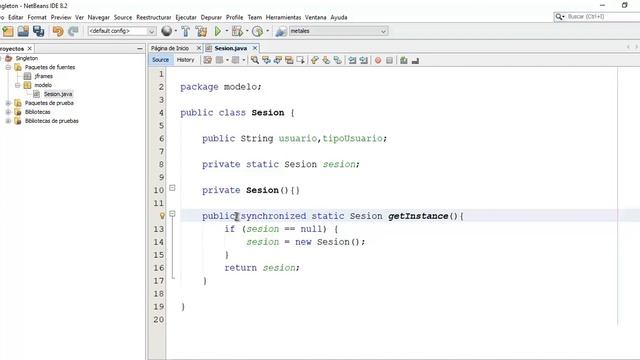Toggle Bookmark on current line

point(338,60)
